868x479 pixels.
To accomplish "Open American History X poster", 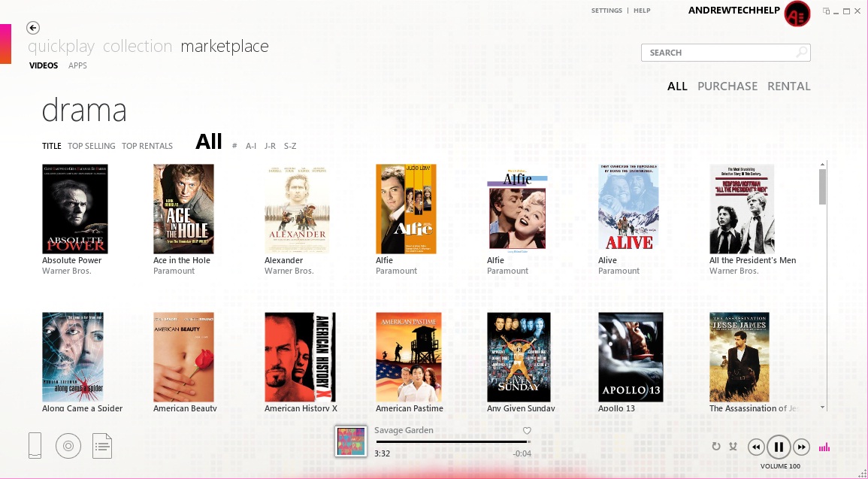I will pos(300,357).
